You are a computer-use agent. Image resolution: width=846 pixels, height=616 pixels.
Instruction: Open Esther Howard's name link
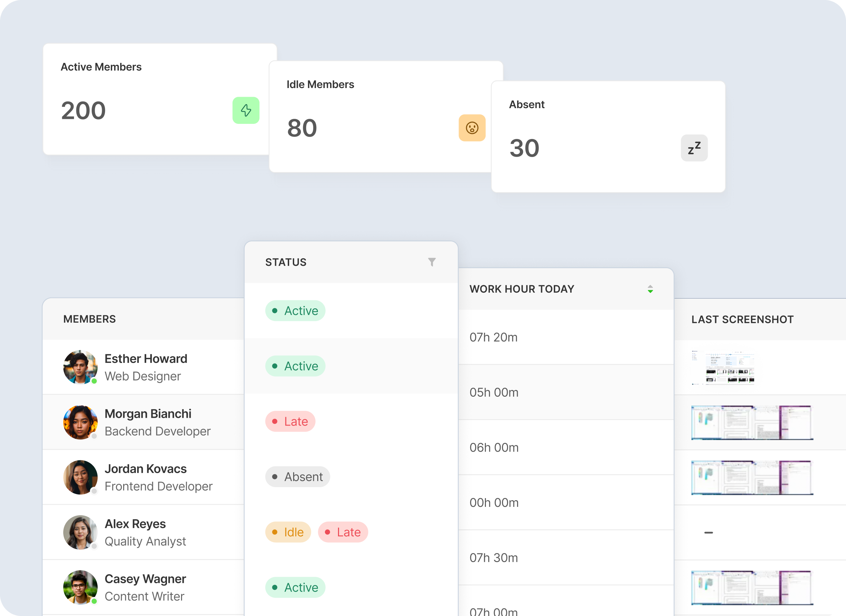pyautogui.click(x=146, y=359)
